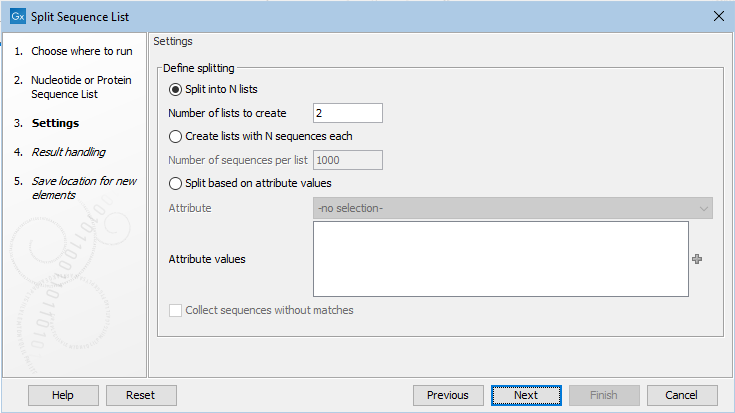Select 'Split based on attribute values' radio
735x413 pixels.
pyautogui.click(x=176, y=183)
